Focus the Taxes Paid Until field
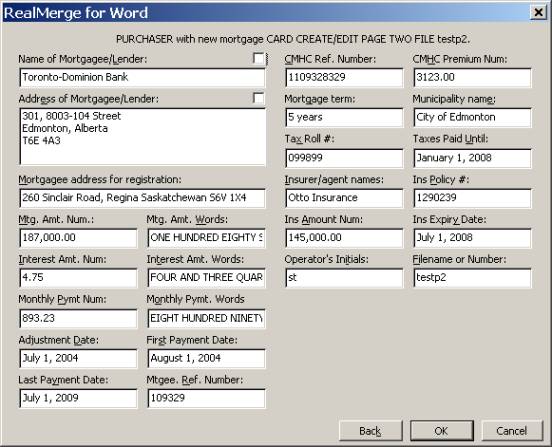552x447 pixels. (x=472, y=158)
